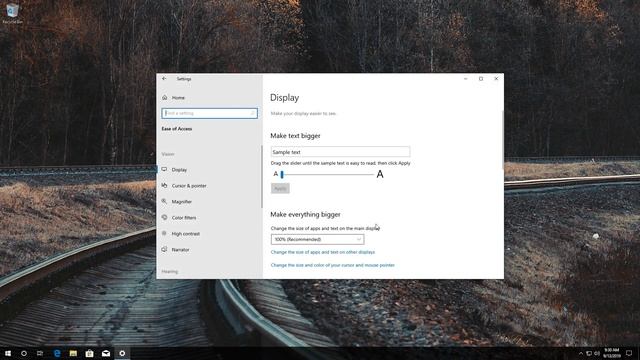Viewport: 640px width, 360px height.
Task: Click the Narrator icon in the sidebar
Action: coord(164,249)
